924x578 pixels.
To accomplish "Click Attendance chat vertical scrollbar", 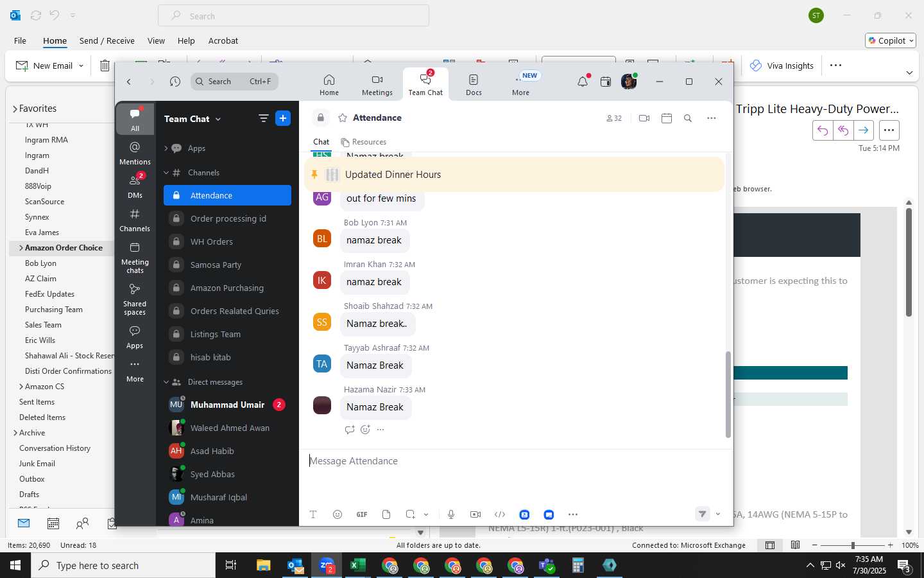I will tap(728, 394).
